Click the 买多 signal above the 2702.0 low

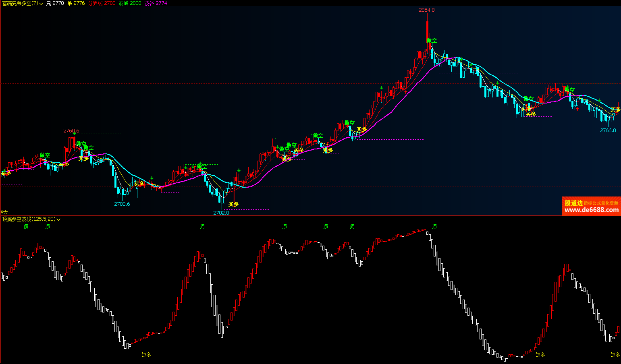pos(233,205)
